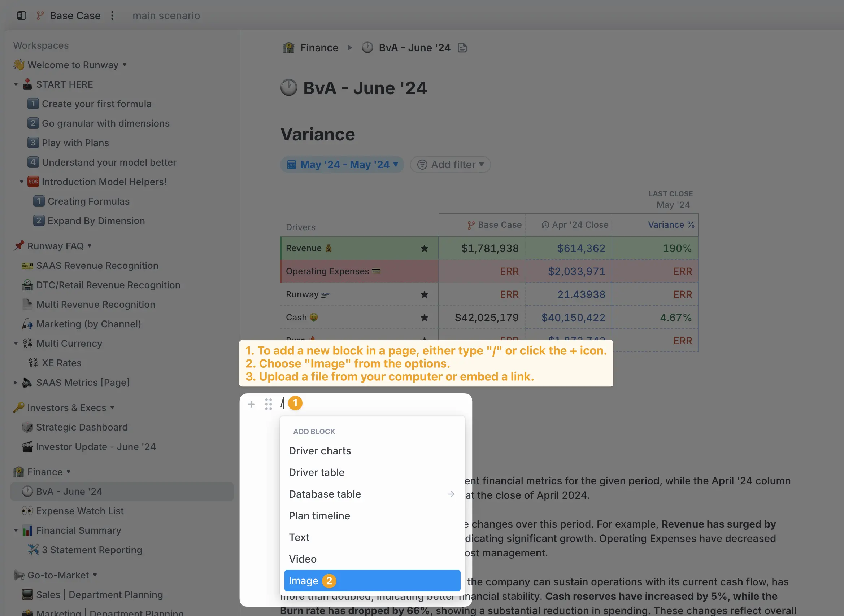844x616 pixels.
Task: Open Marketing (by Channel) page
Action: 88,324
